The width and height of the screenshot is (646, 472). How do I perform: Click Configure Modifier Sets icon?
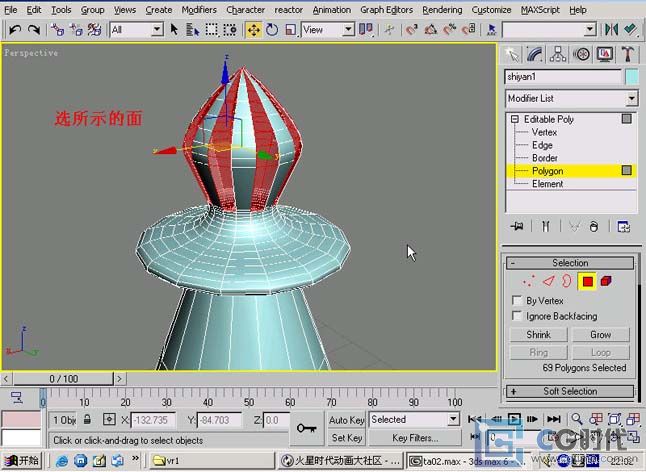tap(623, 226)
